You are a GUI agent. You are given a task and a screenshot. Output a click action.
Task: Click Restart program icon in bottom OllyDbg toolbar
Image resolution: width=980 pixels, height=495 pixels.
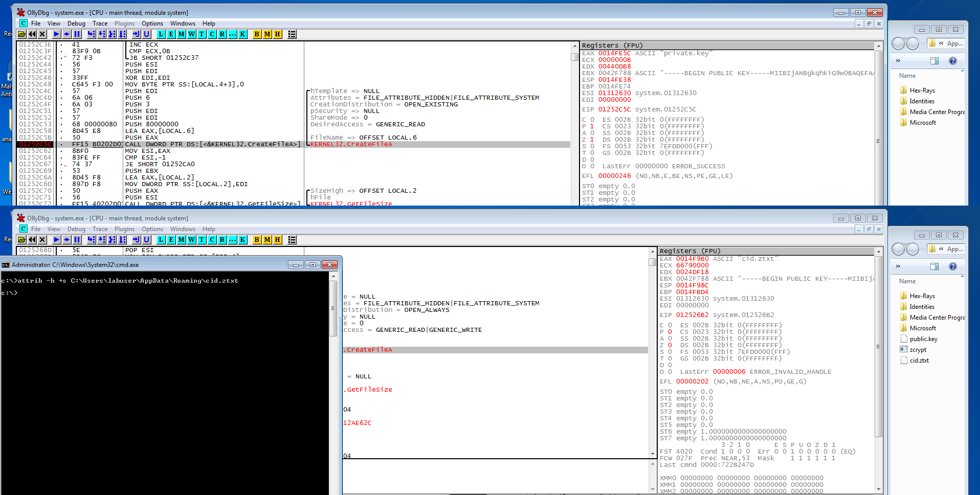[32, 240]
